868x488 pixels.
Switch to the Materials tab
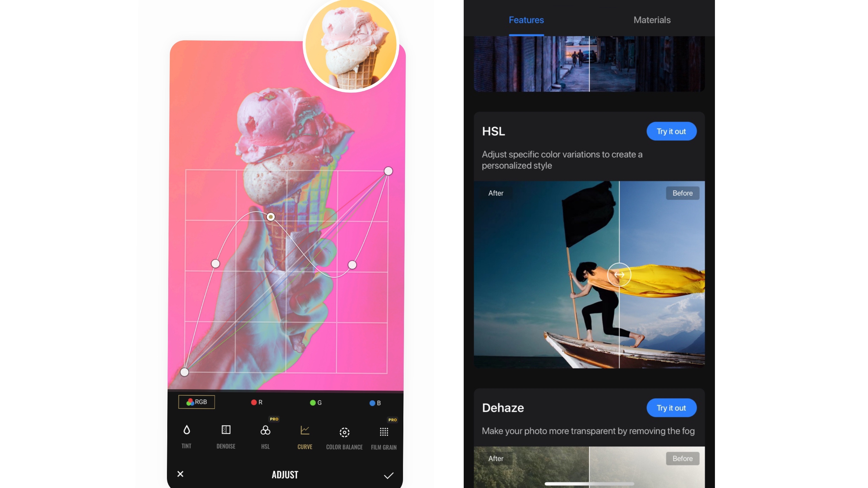(652, 20)
